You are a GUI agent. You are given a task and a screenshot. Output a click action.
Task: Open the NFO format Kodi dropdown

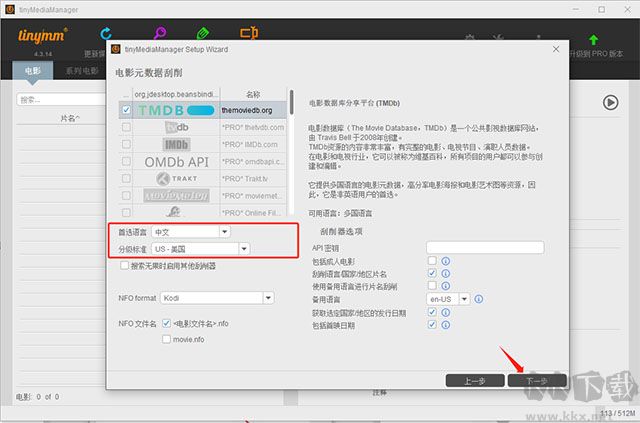click(x=217, y=298)
